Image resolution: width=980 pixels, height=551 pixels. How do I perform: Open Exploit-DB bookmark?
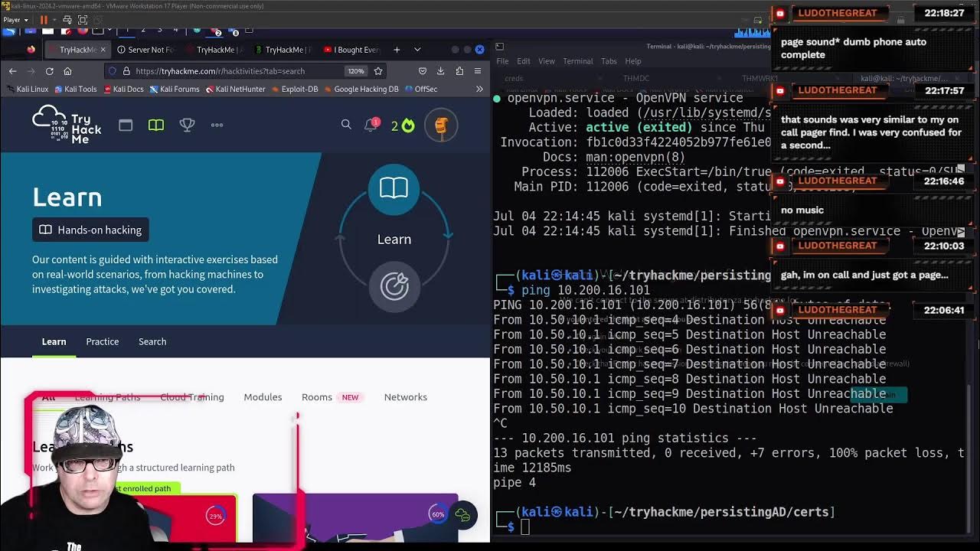tap(293, 89)
